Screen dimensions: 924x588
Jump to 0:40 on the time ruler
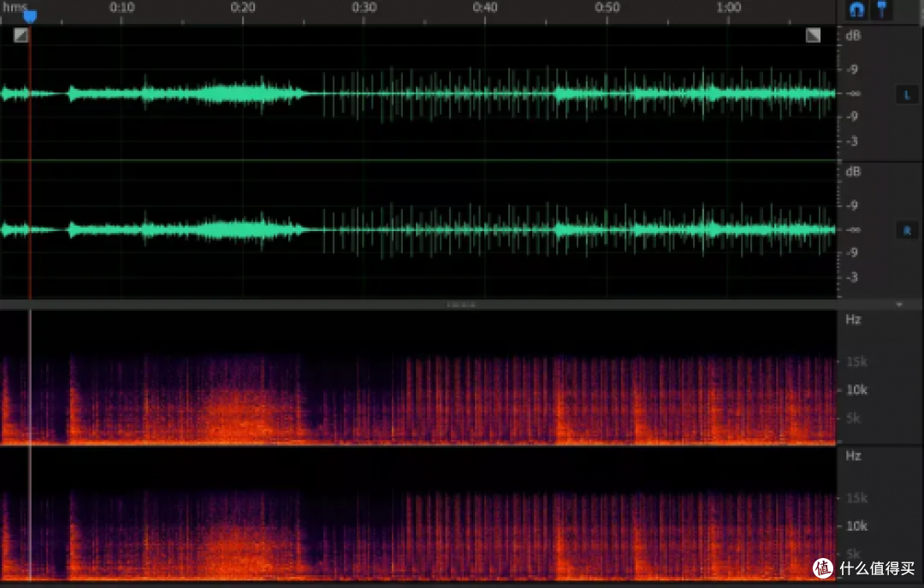coord(485,8)
